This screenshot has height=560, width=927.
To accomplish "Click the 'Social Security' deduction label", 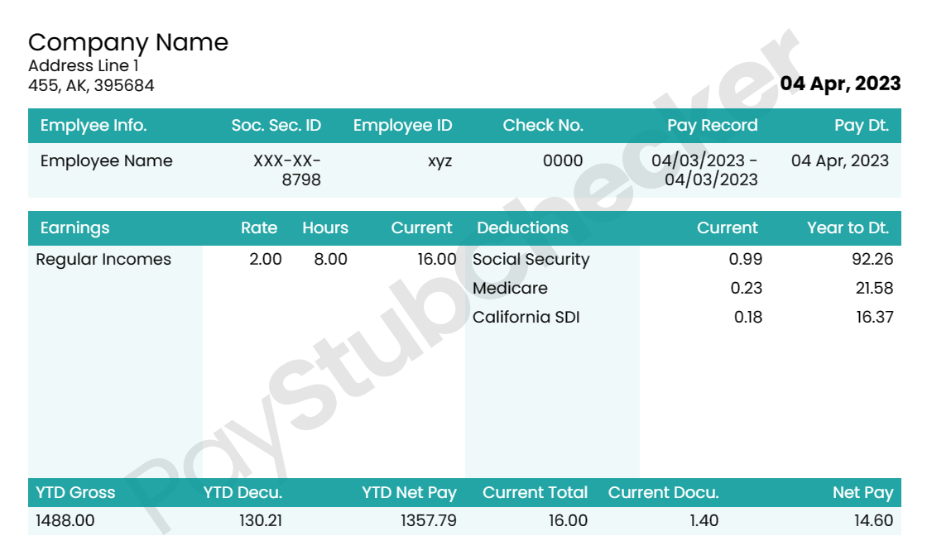I will [531, 260].
